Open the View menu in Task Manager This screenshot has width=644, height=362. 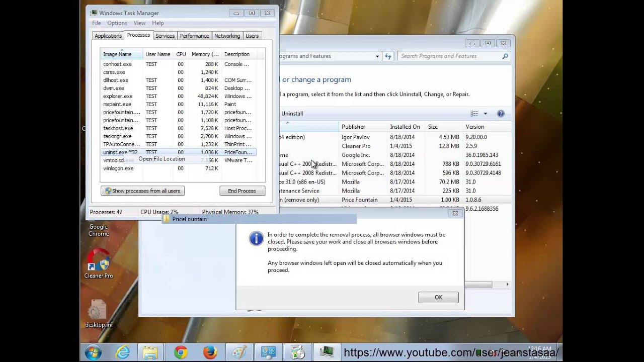click(x=139, y=23)
